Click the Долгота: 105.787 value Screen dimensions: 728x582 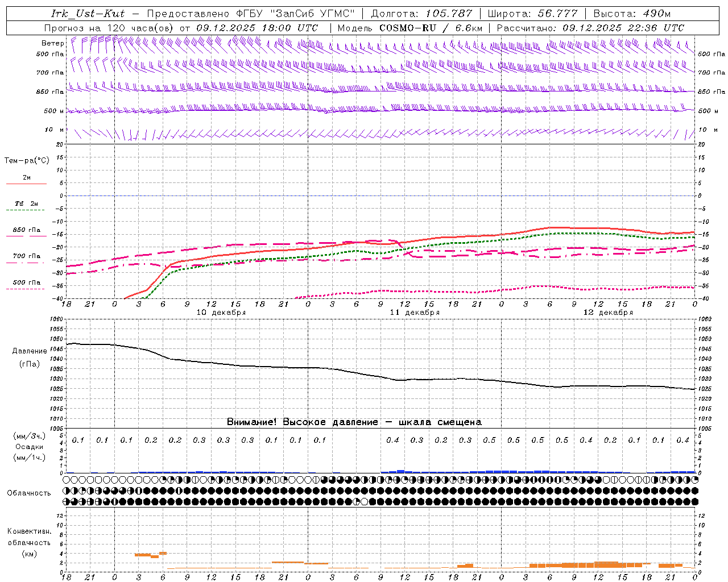422,14
